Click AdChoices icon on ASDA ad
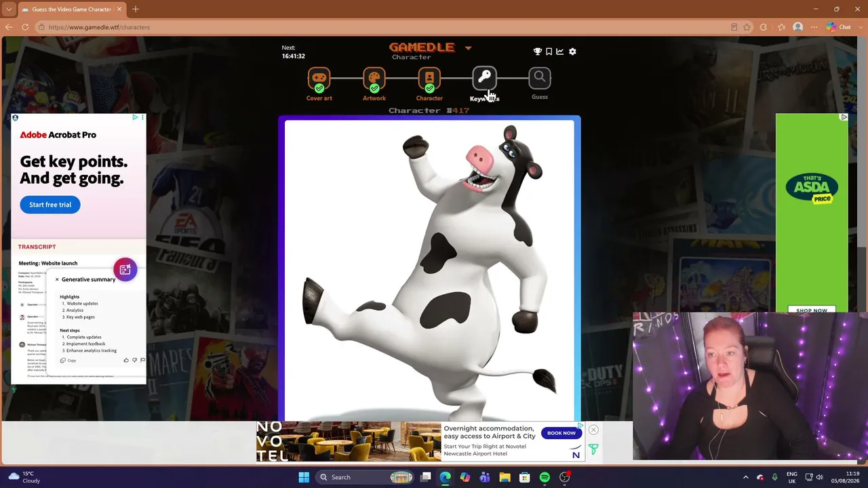This screenshot has height=488, width=868. click(844, 117)
